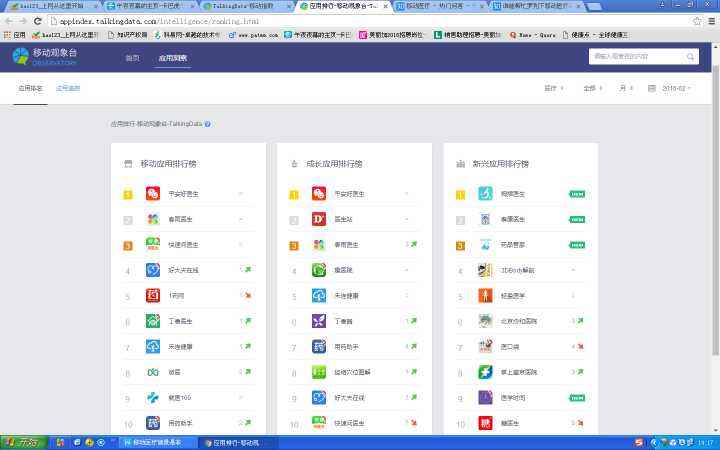Select the 应用洞察 nav tab

point(173,58)
